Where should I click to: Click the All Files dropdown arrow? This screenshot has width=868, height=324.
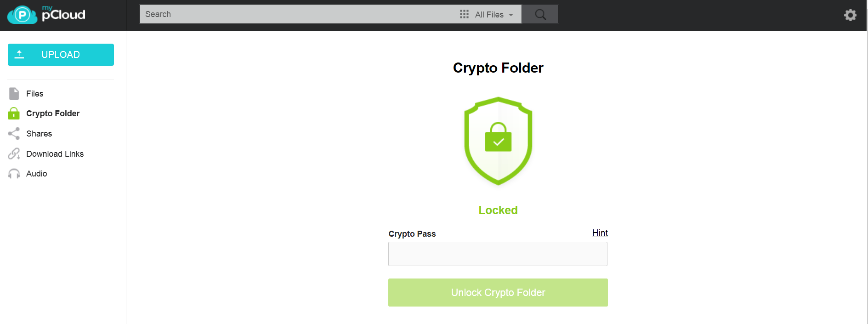point(511,15)
